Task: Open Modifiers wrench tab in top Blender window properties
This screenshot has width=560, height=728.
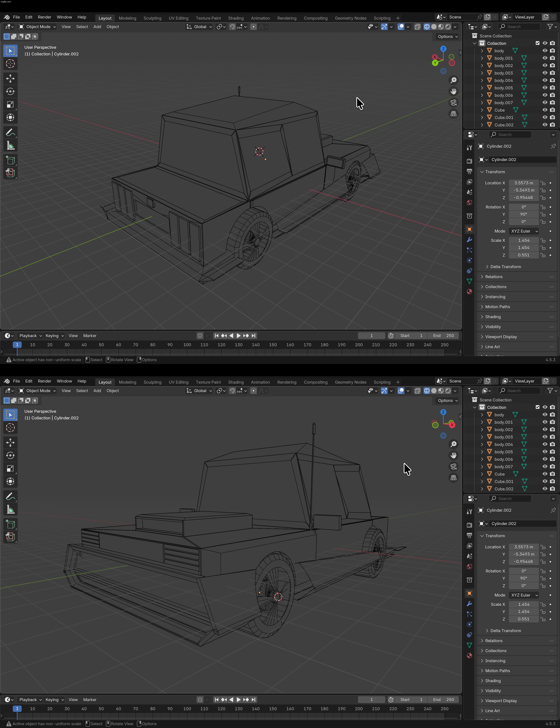Action: (x=469, y=240)
